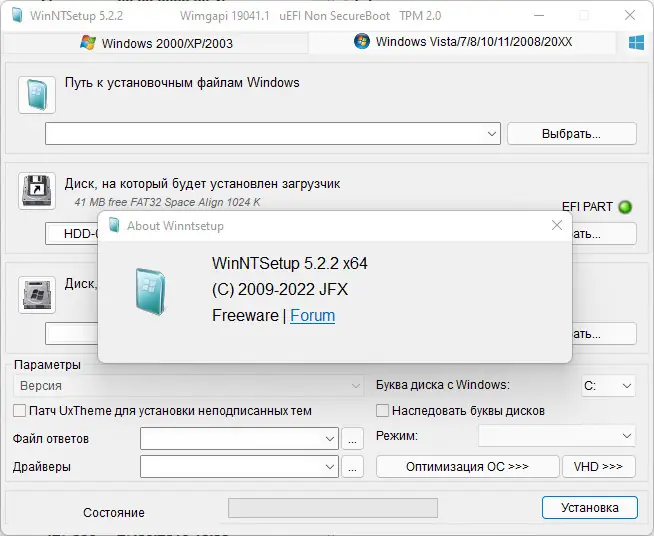This screenshot has width=654, height=536.
Task: Click the Windows logo icon at top right
Action: coord(636,43)
